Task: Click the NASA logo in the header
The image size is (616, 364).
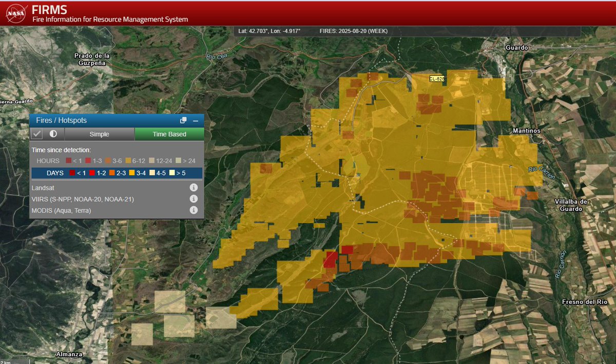Action: [x=16, y=14]
